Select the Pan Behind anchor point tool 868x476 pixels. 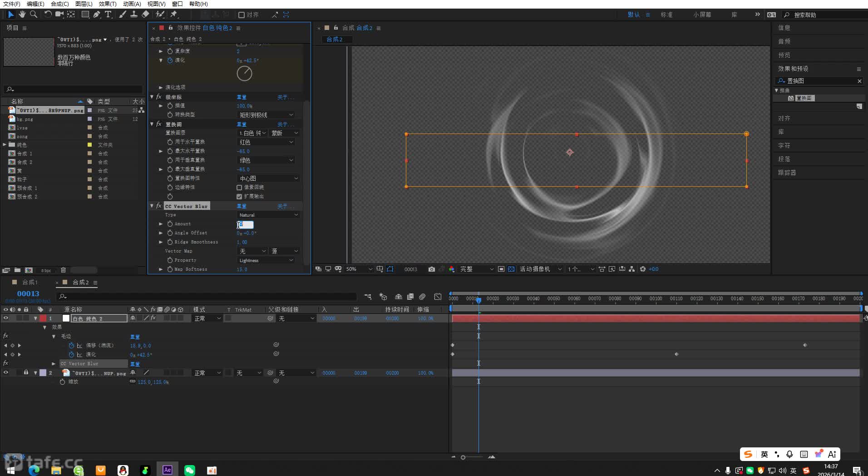coord(71,15)
